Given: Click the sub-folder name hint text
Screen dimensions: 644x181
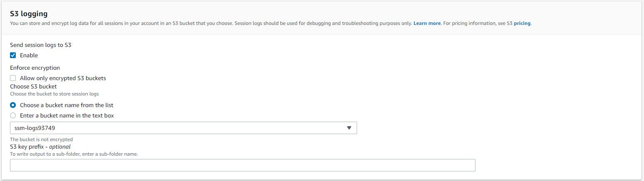Looking at the screenshot, I should pyautogui.click(x=73, y=154).
